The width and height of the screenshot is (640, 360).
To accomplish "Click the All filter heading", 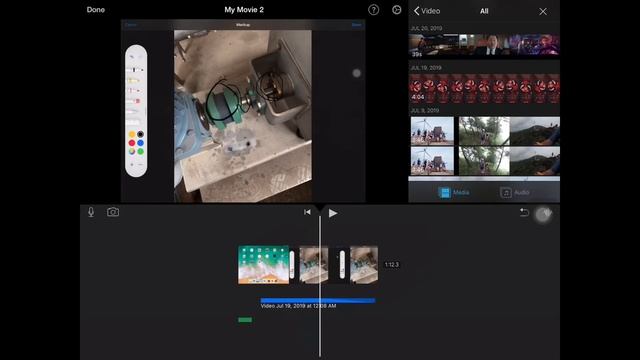I will click(484, 11).
